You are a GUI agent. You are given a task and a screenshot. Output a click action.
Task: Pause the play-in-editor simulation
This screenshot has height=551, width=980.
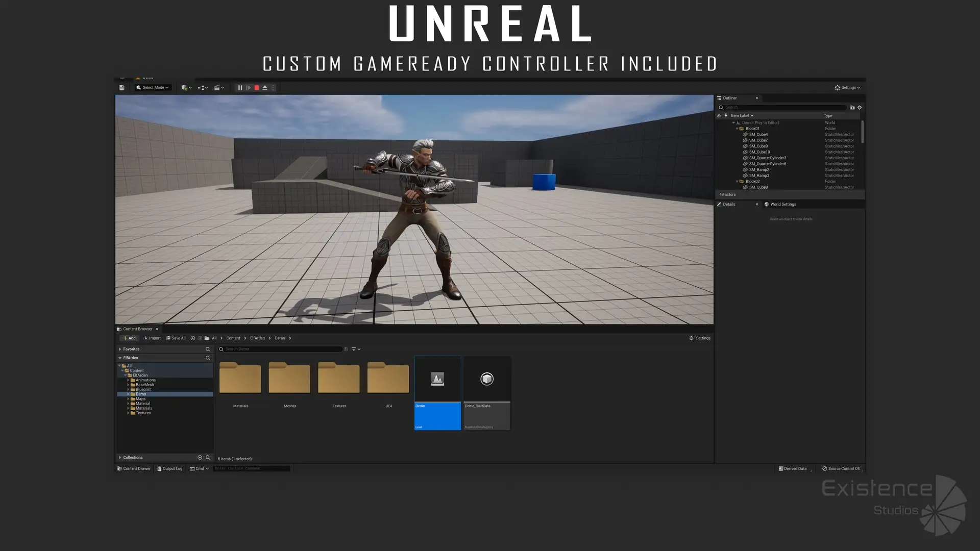click(240, 88)
